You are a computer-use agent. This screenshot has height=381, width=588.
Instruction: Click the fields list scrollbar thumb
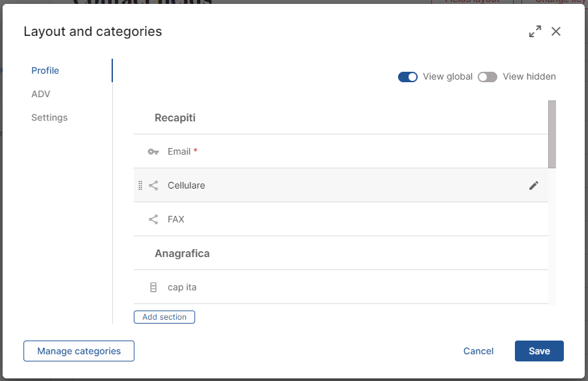tap(552, 134)
